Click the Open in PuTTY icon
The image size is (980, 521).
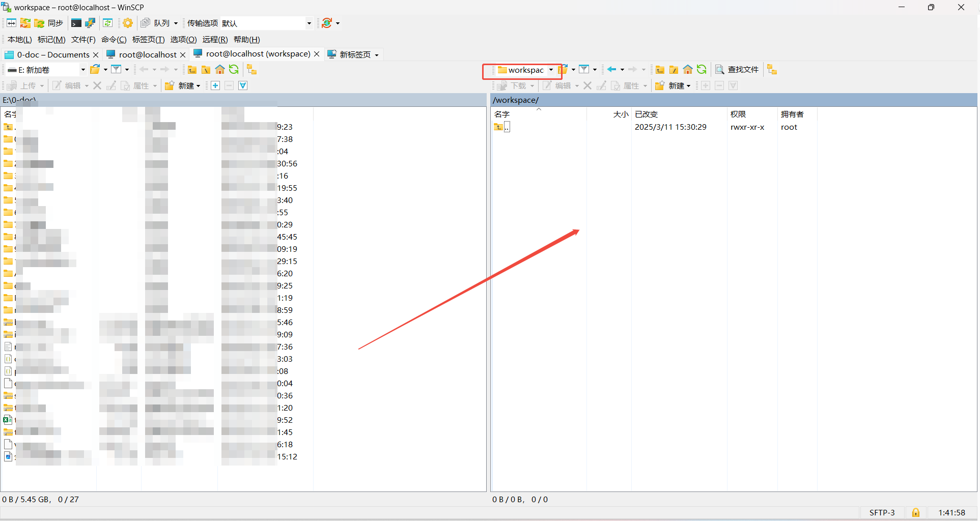tap(90, 23)
